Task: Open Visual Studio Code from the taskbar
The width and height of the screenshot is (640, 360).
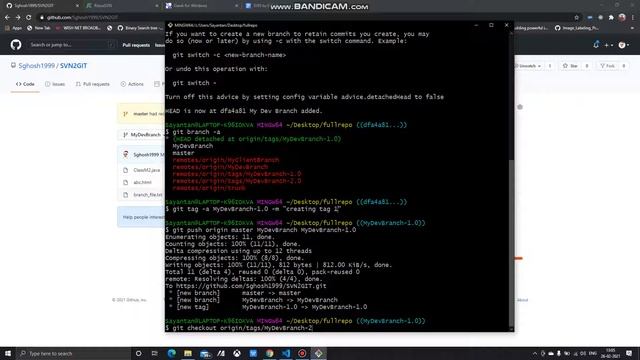Action: (x=286, y=353)
